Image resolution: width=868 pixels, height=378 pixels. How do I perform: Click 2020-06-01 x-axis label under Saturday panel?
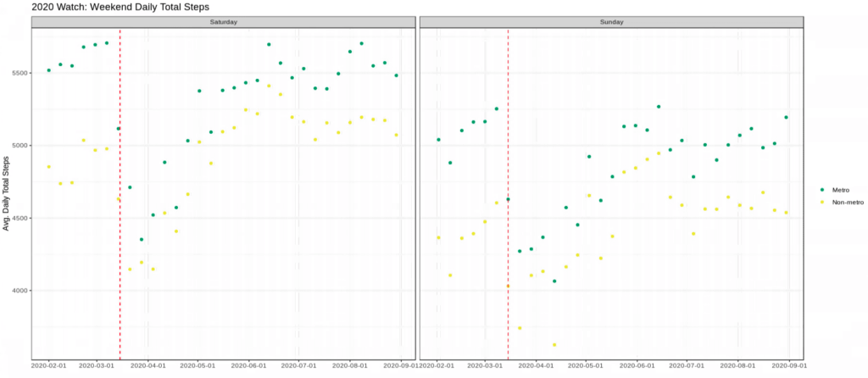tap(248, 365)
